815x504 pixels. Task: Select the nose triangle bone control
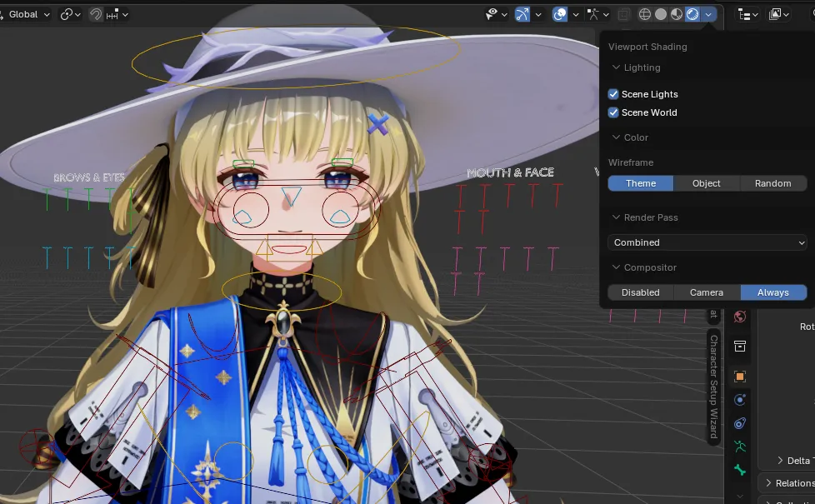click(x=291, y=197)
